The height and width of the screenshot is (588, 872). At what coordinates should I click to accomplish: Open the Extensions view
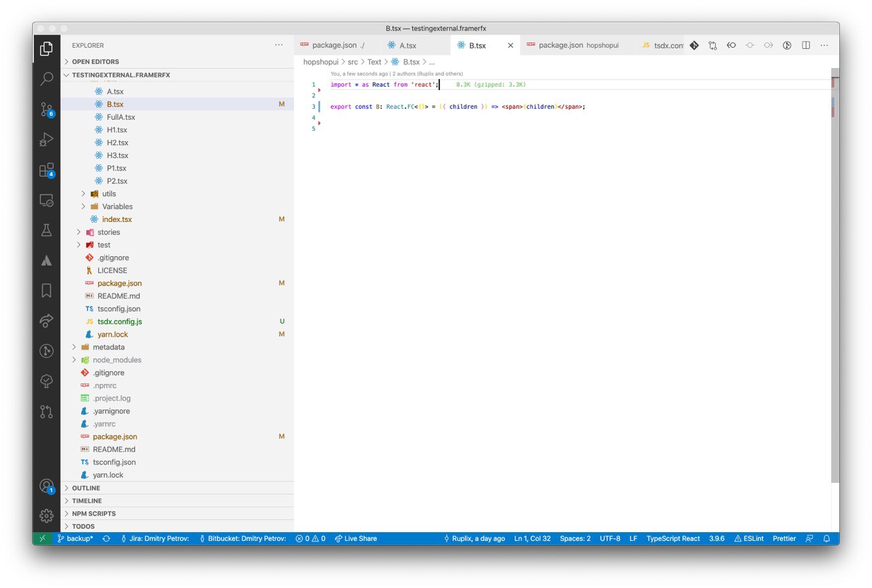[46, 170]
